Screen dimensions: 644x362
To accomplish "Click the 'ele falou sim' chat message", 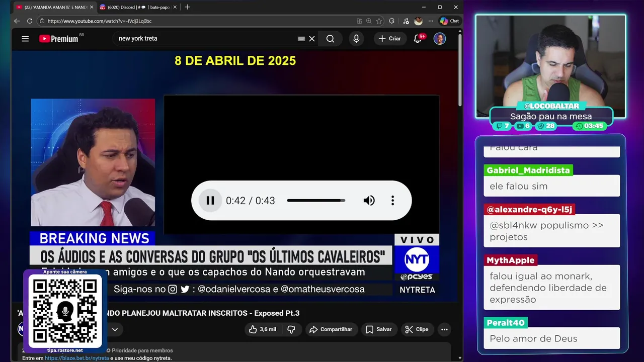I will click(x=552, y=186).
